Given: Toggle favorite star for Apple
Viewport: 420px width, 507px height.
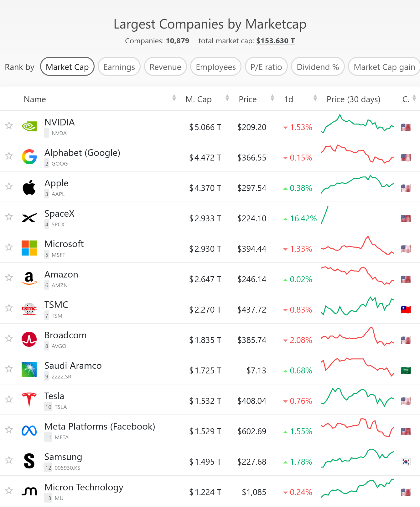Looking at the screenshot, I should [x=9, y=186].
